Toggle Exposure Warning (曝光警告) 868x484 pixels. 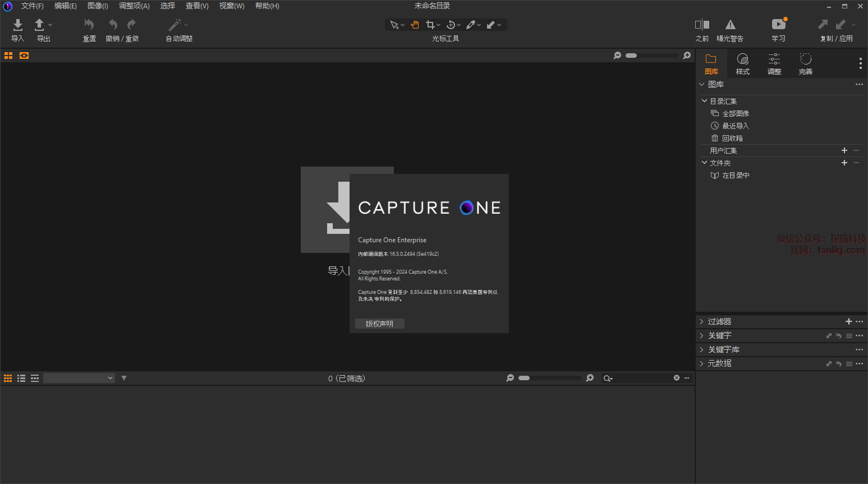pos(730,25)
